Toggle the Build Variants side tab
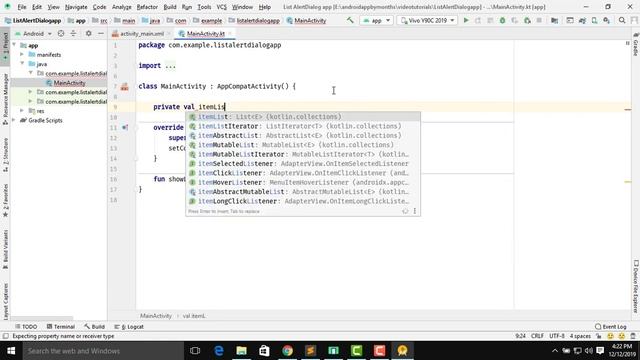This screenshot has height=360, width=640. [x=5, y=249]
